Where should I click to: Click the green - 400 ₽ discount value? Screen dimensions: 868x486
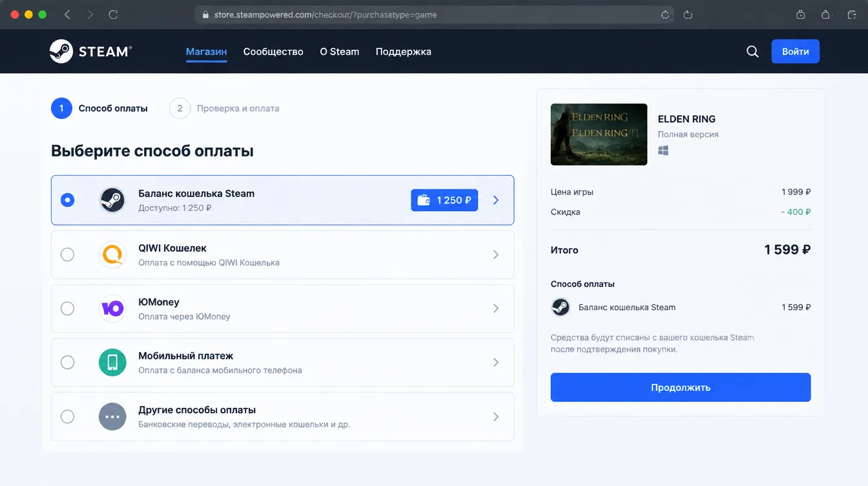coord(796,212)
